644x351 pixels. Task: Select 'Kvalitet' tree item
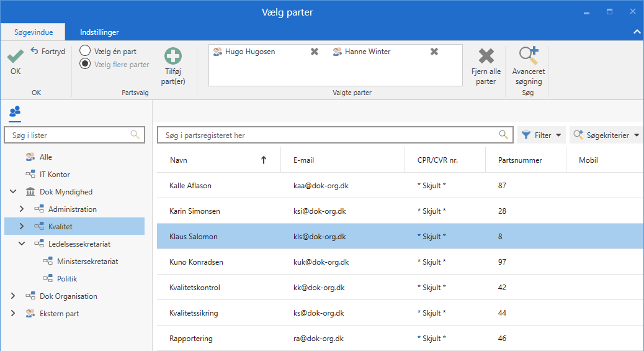[74, 226]
